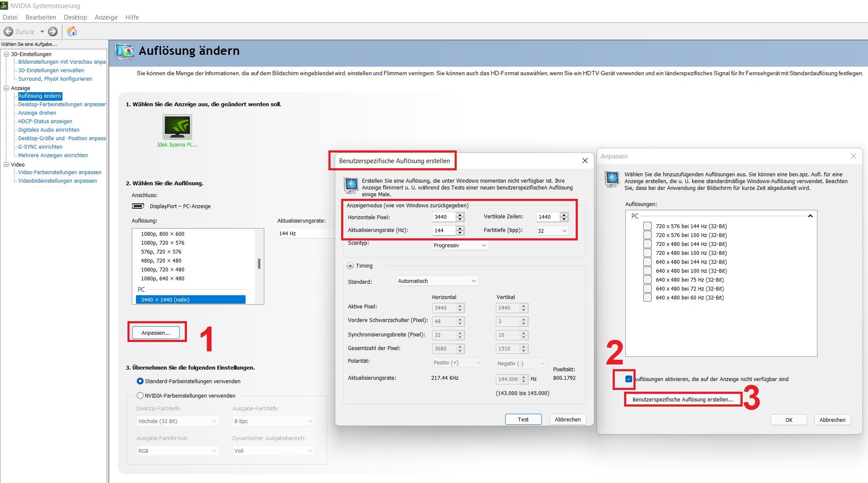Viewport: 868px width, 483px height.
Task: Click the Horizontale Pixel input field
Action: 444,217
